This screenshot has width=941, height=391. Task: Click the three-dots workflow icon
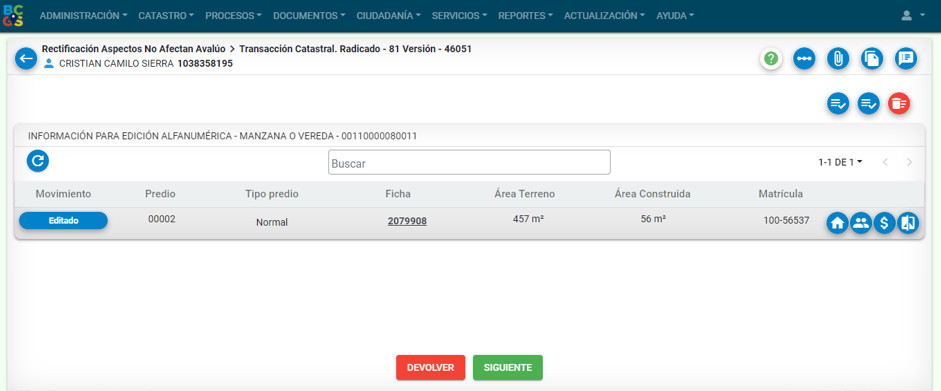pos(804,59)
